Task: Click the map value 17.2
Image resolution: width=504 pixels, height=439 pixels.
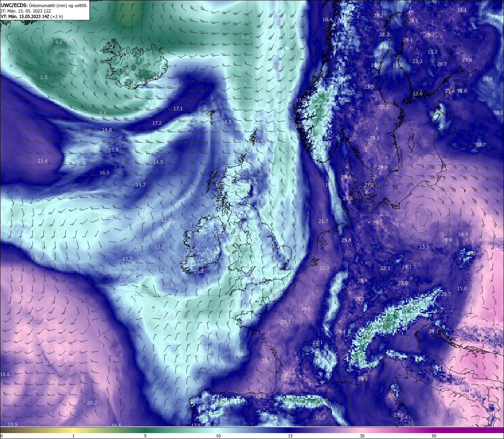Action: [x=157, y=123]
